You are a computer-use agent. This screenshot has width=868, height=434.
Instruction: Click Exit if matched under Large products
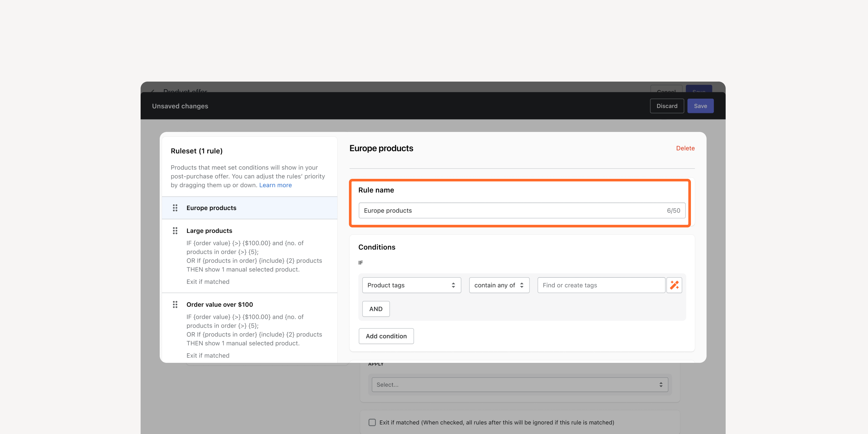[x=207, y=282]
